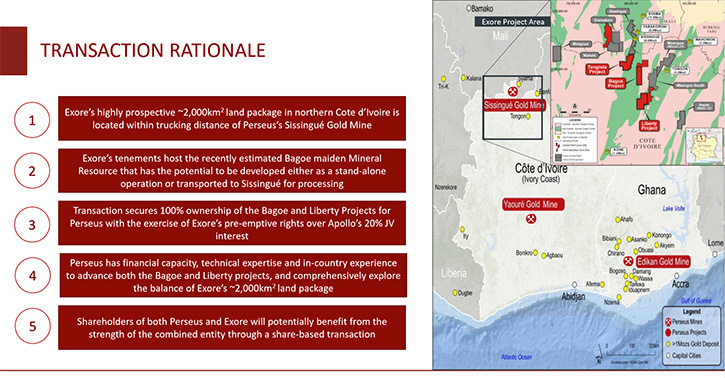This screenshot has height=378, width=725.
Task: Click the Edikan Gold Mine red label
Action: pos(663,262)
